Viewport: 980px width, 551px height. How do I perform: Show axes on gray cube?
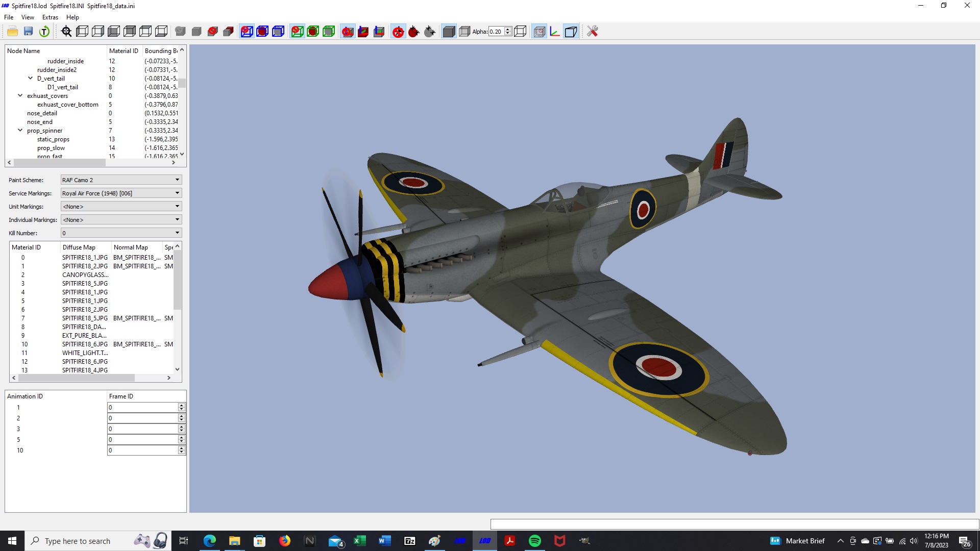tap(379, 32)
